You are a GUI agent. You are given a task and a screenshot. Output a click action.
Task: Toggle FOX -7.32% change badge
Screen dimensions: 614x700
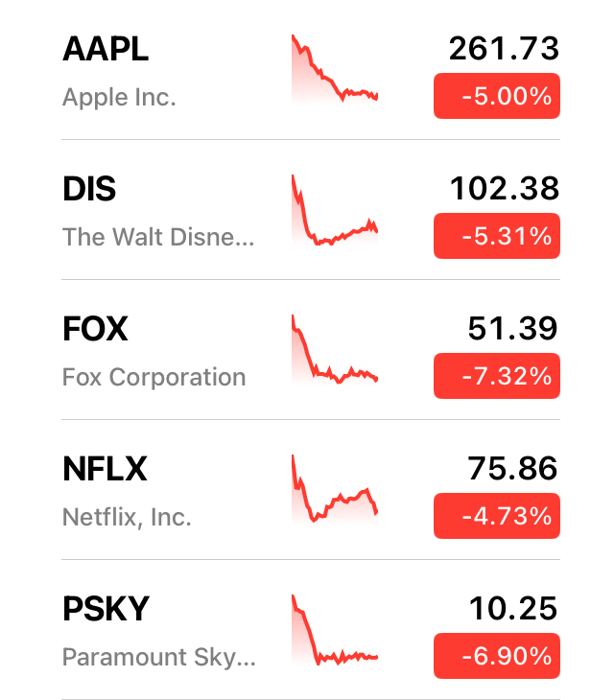496,377
